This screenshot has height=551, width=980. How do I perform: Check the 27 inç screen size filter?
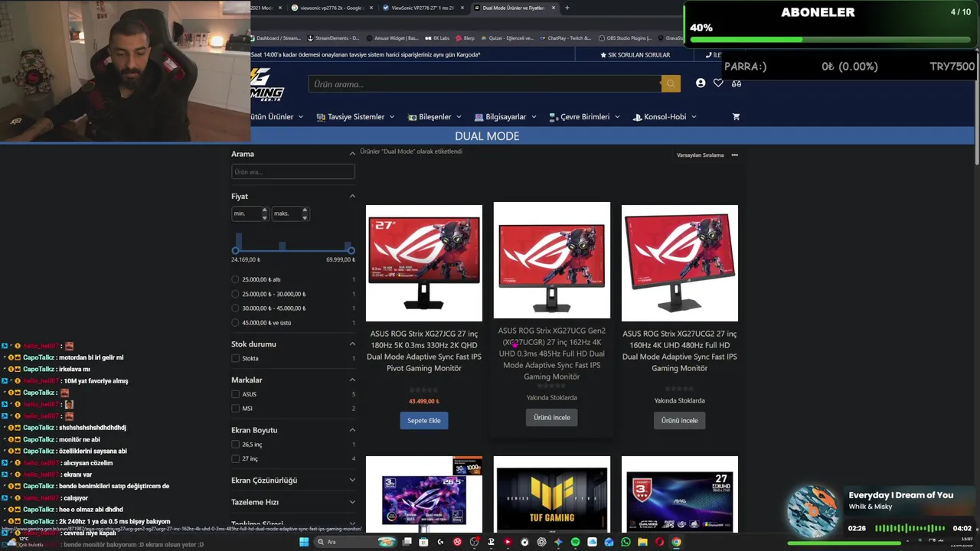(236, 459)
